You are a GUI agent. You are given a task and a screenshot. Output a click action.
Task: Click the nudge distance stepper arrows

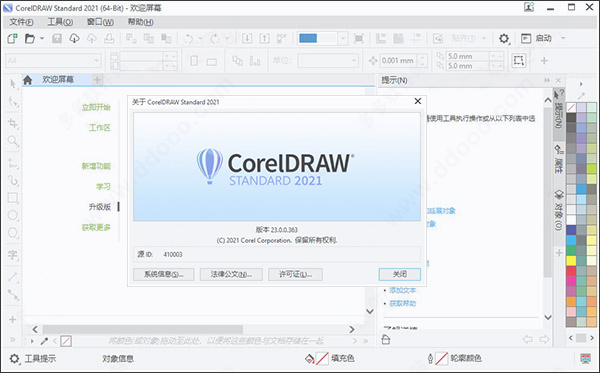pyautogui.click(x=423, y=60)
